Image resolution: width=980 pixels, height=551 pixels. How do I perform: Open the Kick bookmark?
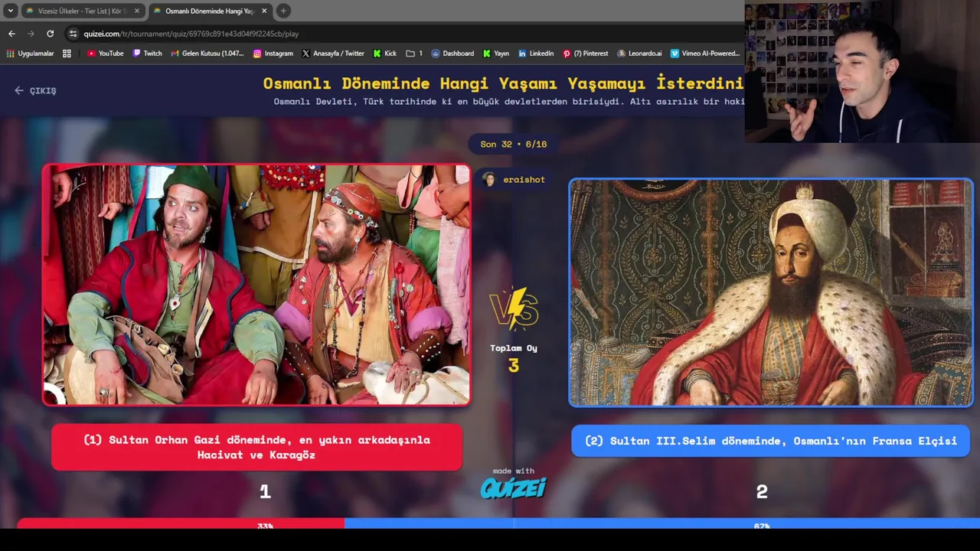pos(385,54)
